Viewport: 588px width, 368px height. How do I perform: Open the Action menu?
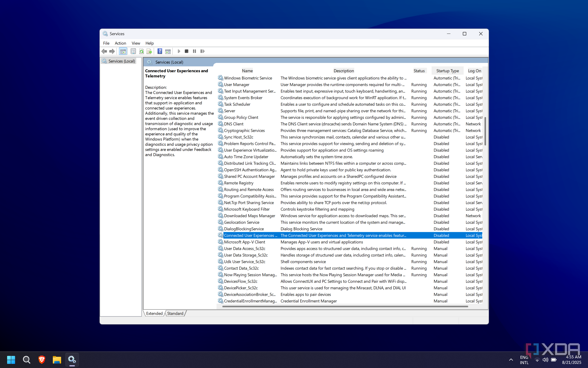[120, 43]
